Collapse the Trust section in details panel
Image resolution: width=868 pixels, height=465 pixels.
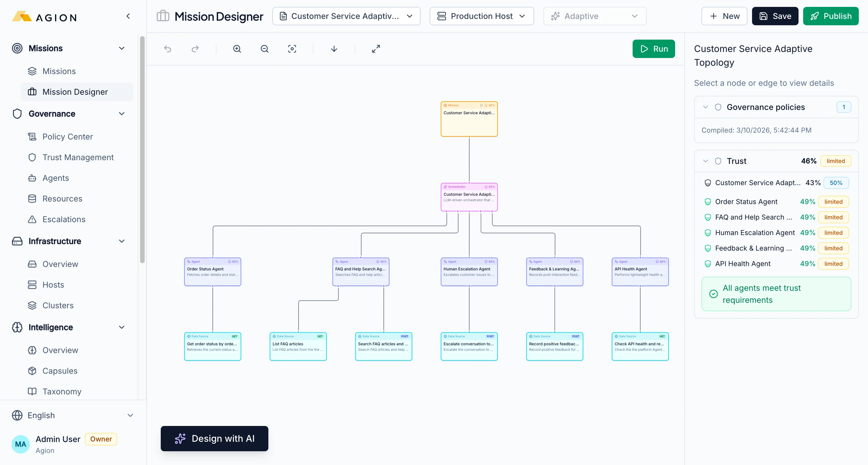click(705, 161)
